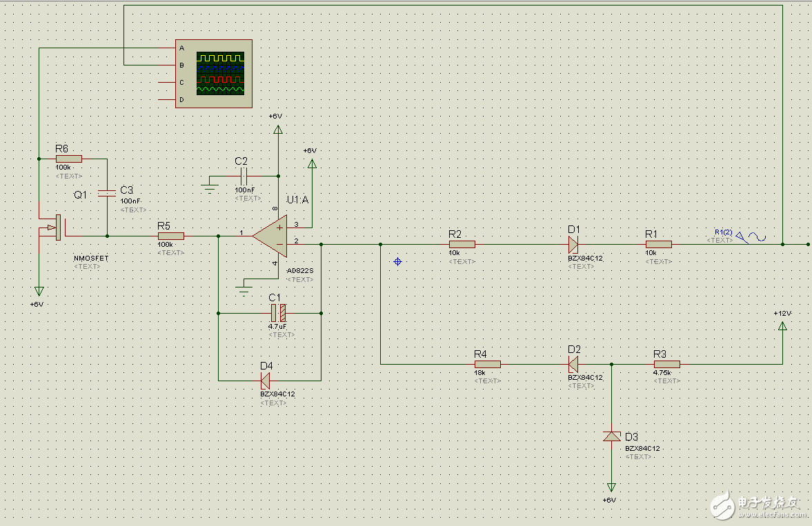Select the +6V terminal below D3
The width and height of the screenshot is (812, 526).
612,487
